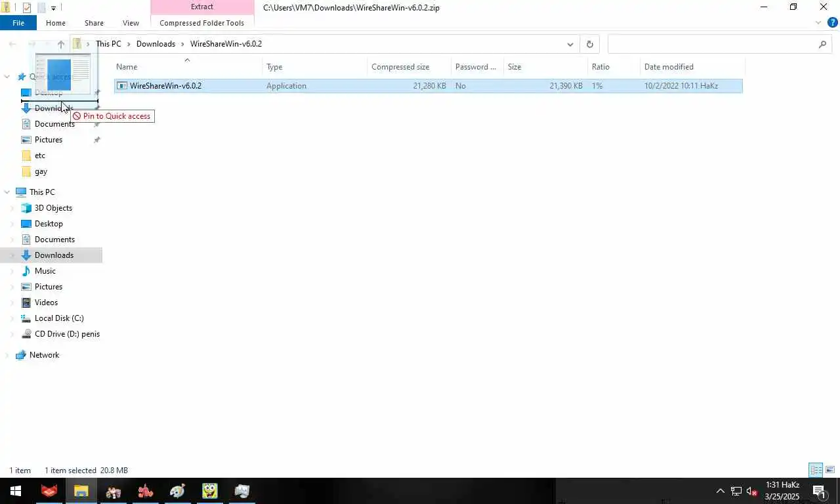The width and height of the screenshot is (840, 504).
Task: Open the Customize Quick Access Toolbar dropdown
Action: point(53,8)
